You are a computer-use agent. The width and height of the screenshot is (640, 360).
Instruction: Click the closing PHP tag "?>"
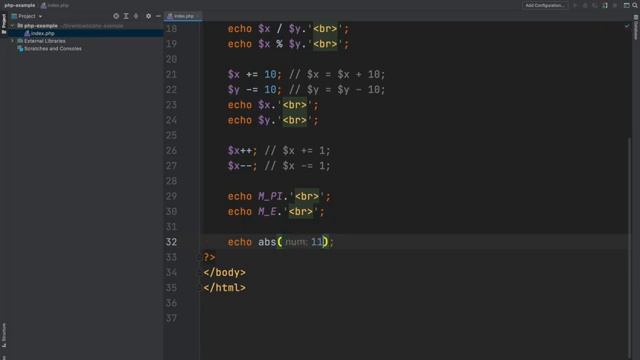(209, 257)
